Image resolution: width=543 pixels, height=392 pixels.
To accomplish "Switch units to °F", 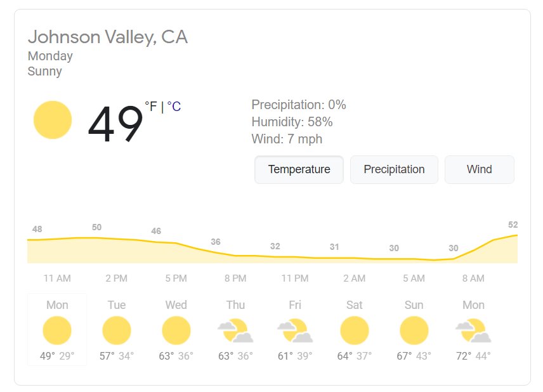I will coord(151,107).
